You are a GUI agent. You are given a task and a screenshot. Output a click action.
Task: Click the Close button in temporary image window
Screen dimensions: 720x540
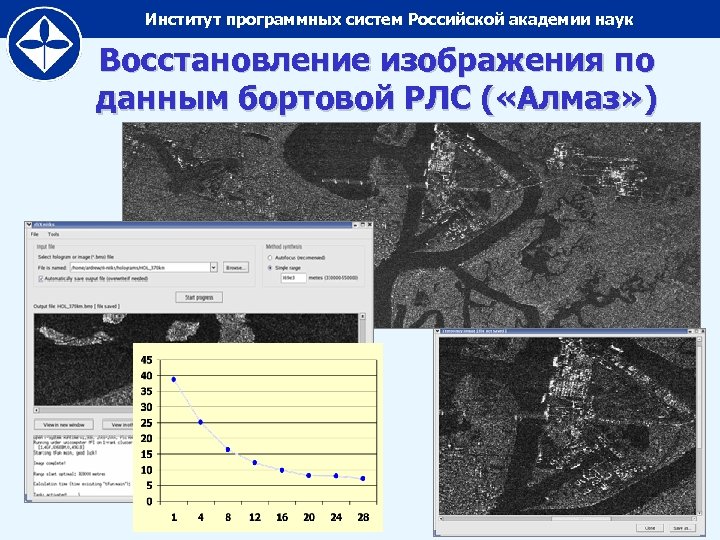click(x=650, y=528)
